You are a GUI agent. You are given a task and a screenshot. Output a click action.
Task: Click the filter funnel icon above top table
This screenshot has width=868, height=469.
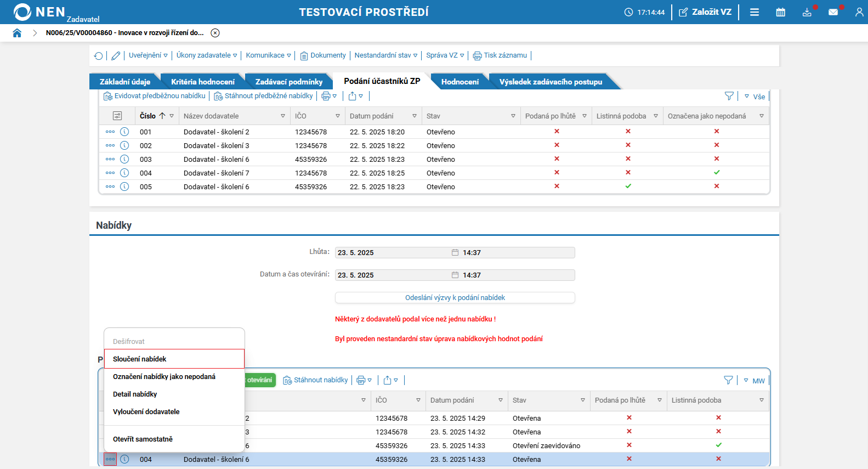[729, 96]
